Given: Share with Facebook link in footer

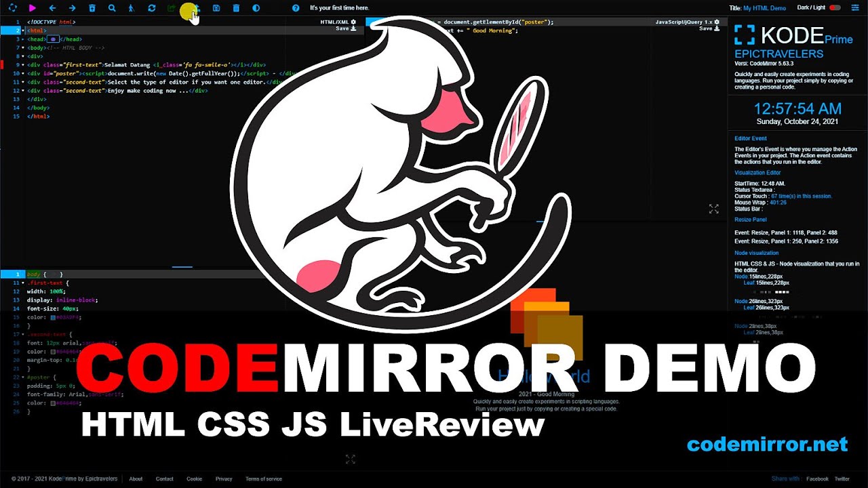Looking at the screenshot, I should tap(818, 479).
